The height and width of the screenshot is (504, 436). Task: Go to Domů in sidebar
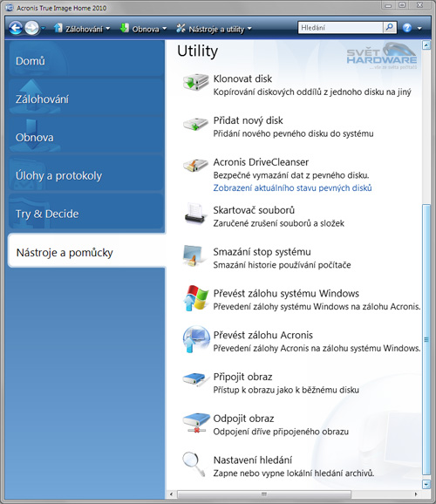tap(85, 58)
